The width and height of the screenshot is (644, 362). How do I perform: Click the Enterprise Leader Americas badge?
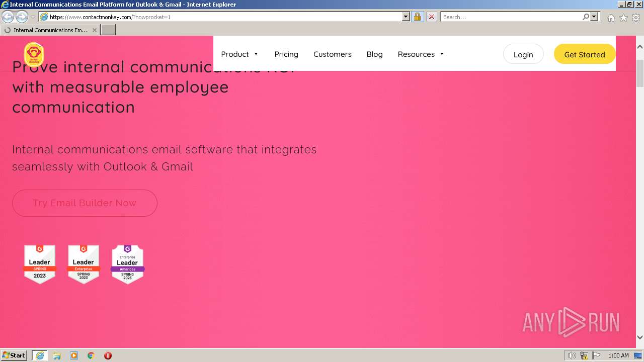pos(127,264)
